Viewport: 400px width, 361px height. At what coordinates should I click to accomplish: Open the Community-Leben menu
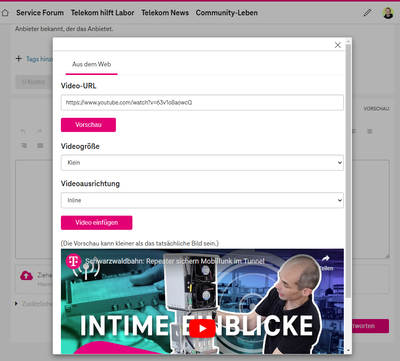pos(227,13)
